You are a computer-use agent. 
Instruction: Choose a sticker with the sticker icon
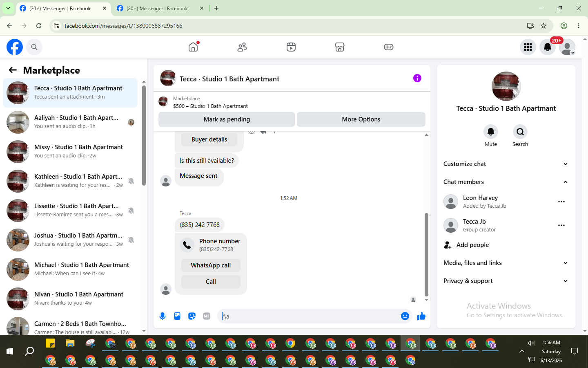pyautogui.click(x=192, y=316)
